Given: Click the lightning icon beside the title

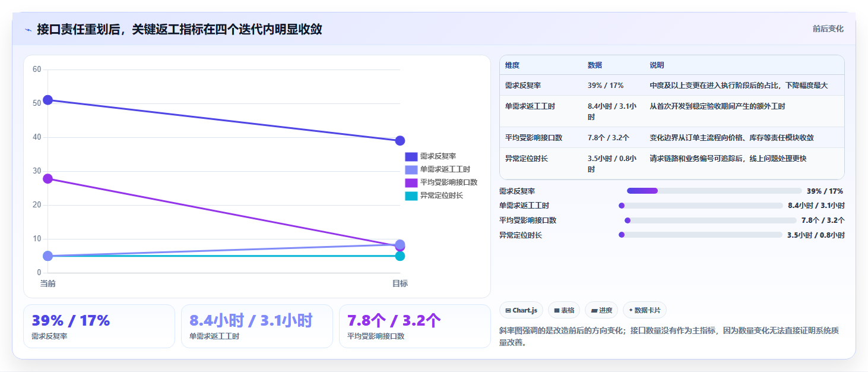Looking at the screenshot, I should (x=28, y=30).
